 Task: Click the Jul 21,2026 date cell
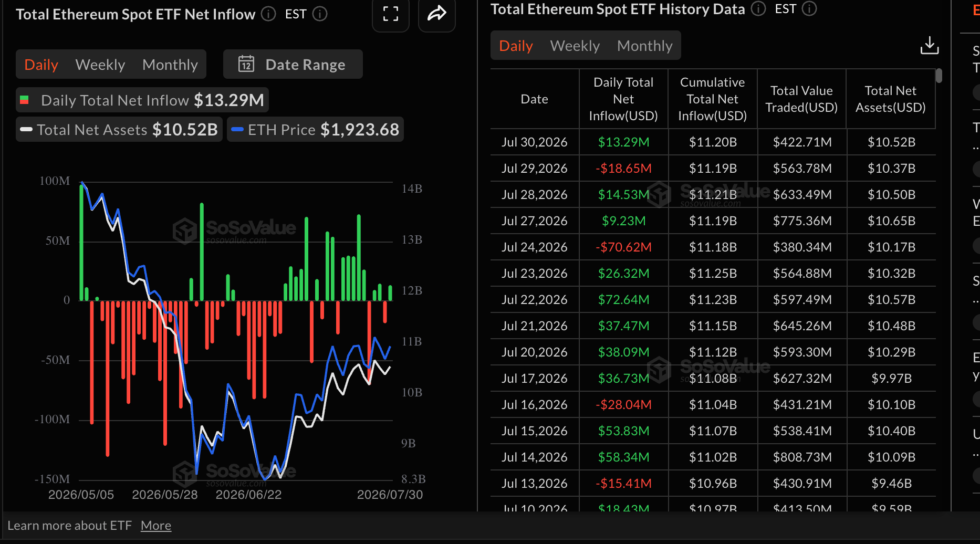coord(535,326)
